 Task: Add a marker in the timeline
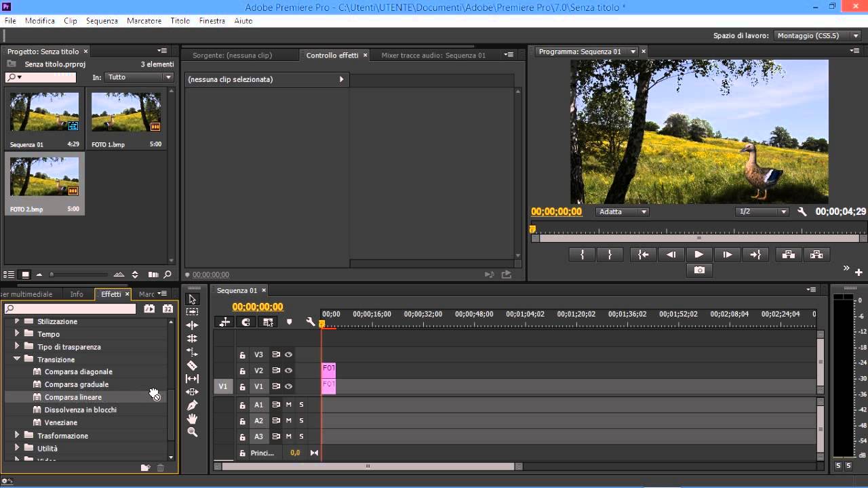[290, 322]
